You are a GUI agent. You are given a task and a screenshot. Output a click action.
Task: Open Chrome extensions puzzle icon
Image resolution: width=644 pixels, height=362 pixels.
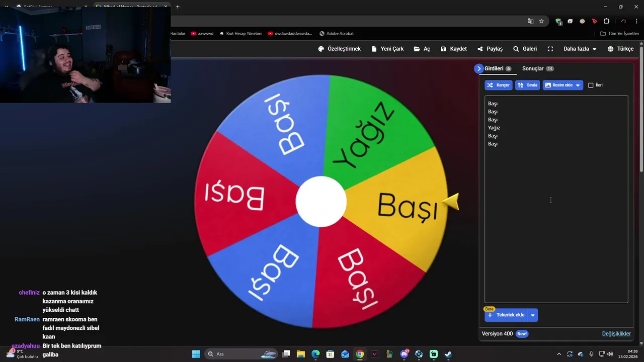click(606, 21)
